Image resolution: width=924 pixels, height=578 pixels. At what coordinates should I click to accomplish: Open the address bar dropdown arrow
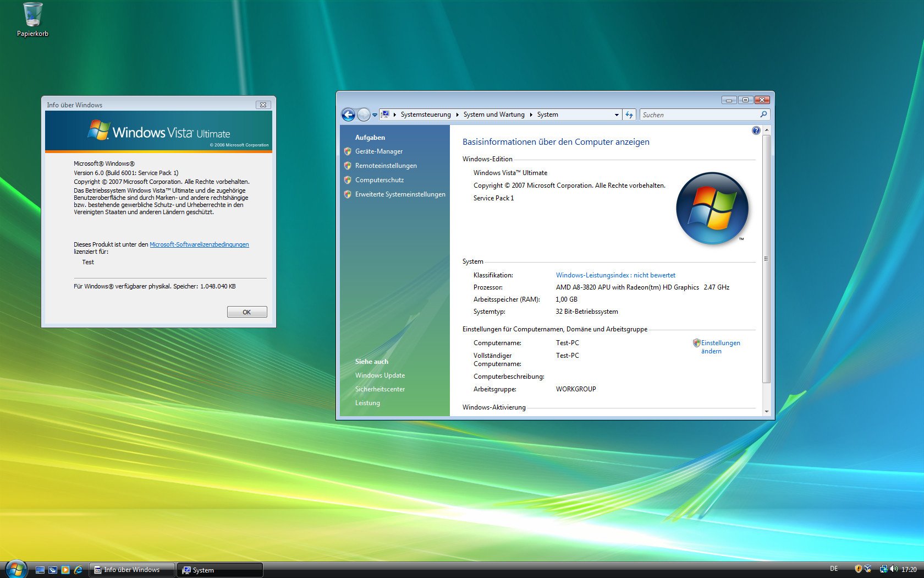click(616, 114)
